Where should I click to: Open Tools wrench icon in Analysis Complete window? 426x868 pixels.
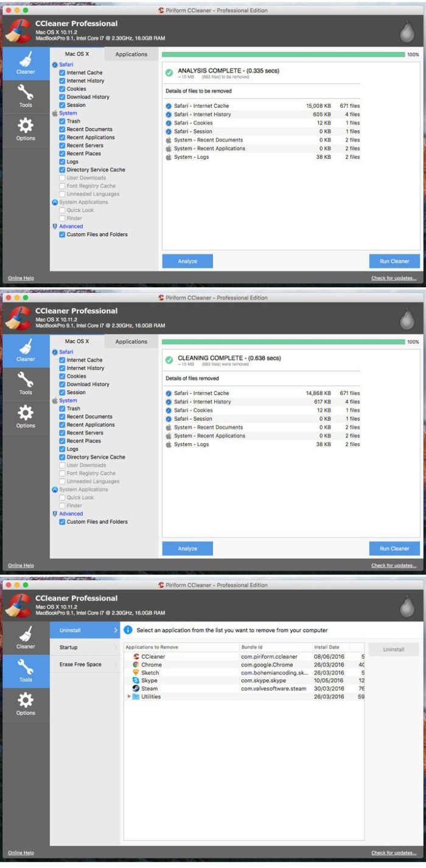coord(26,93)
